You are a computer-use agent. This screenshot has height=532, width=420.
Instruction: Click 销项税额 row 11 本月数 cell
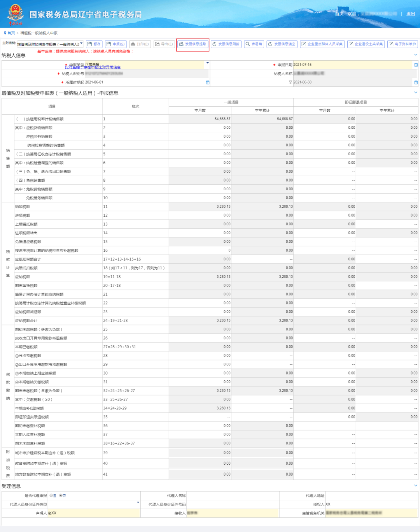coord(200,207)
